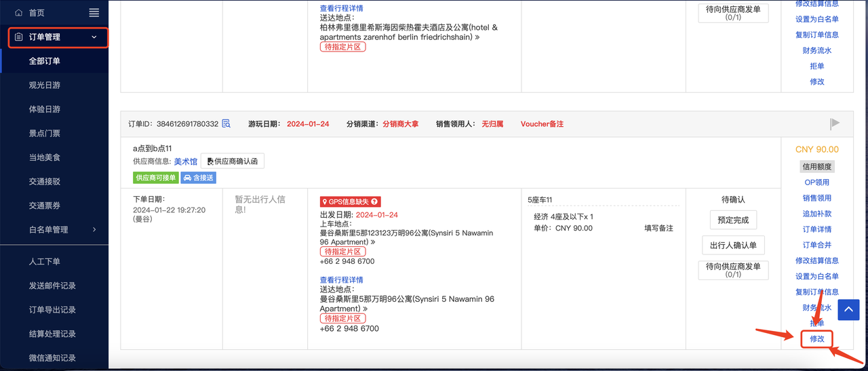Click the 出行人确认单 button
The image size is (868, 371).
(x=733, y=246)
